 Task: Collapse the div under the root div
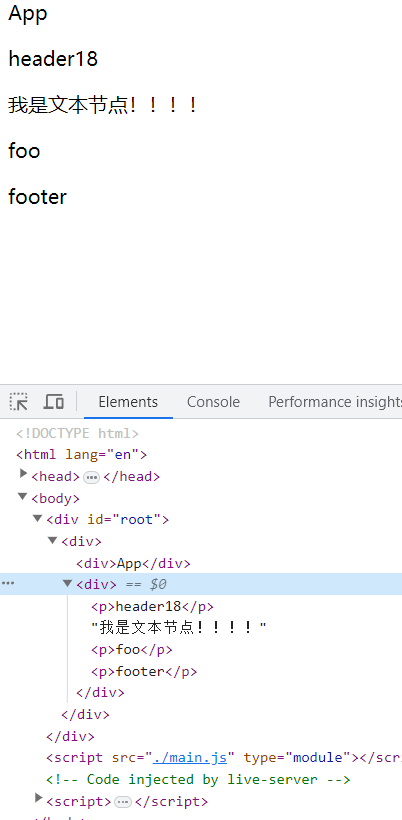(x=52, y=540)
